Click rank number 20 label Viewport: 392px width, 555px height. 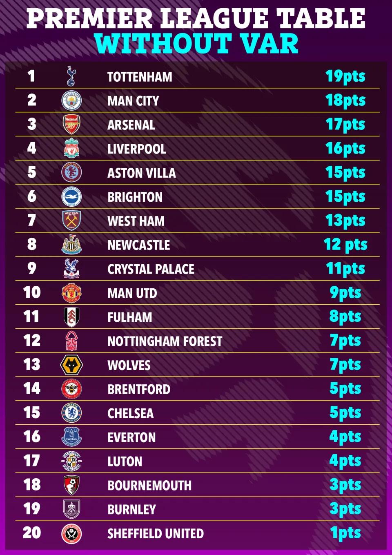coord(32,533)
